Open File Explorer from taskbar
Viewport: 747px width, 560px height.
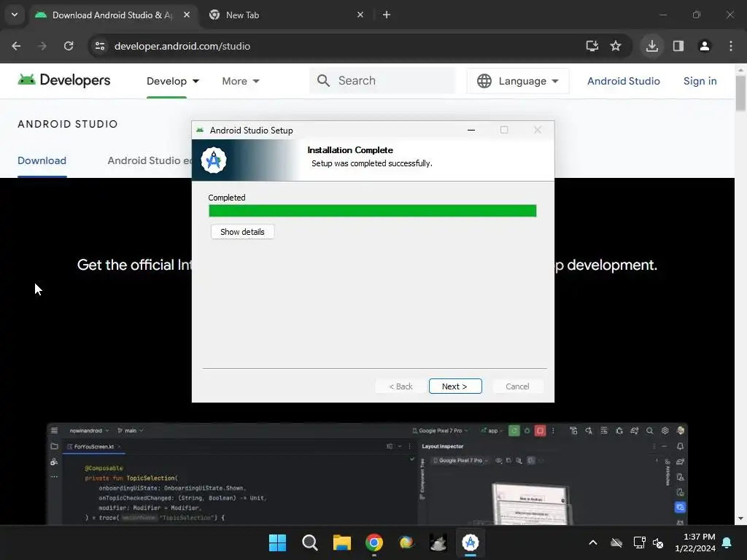point(341,542)
